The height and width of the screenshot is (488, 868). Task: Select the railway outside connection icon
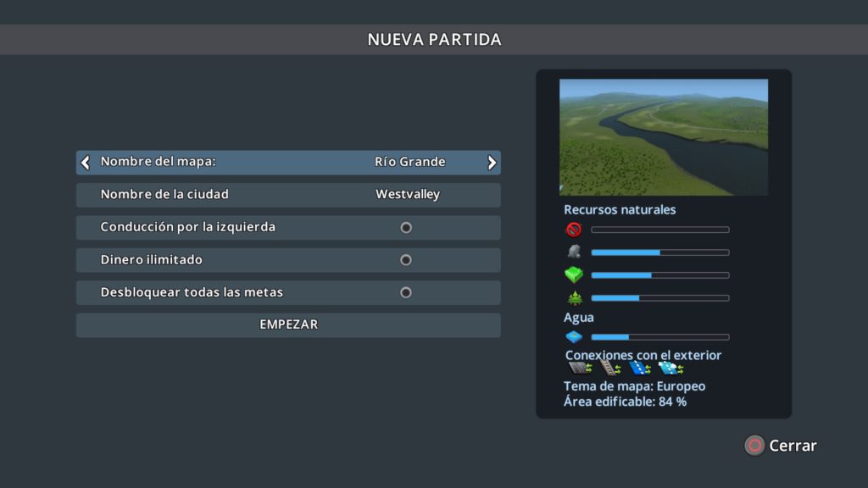click(610, 368)
